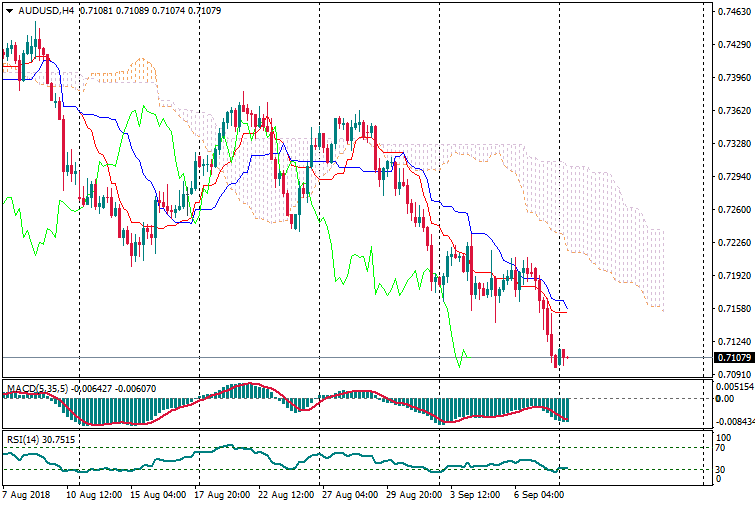Screen dimensions: 755x506
Task: Click the 10 Aug 12:00 time label
Action: (95, 494)
